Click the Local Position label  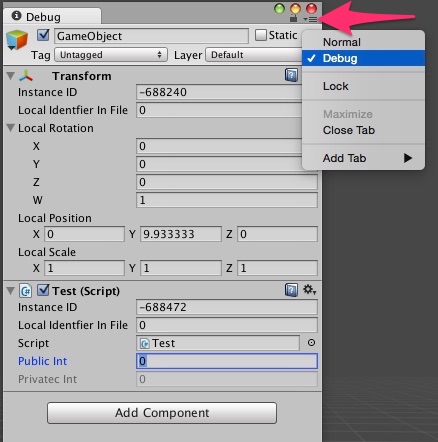55,218
